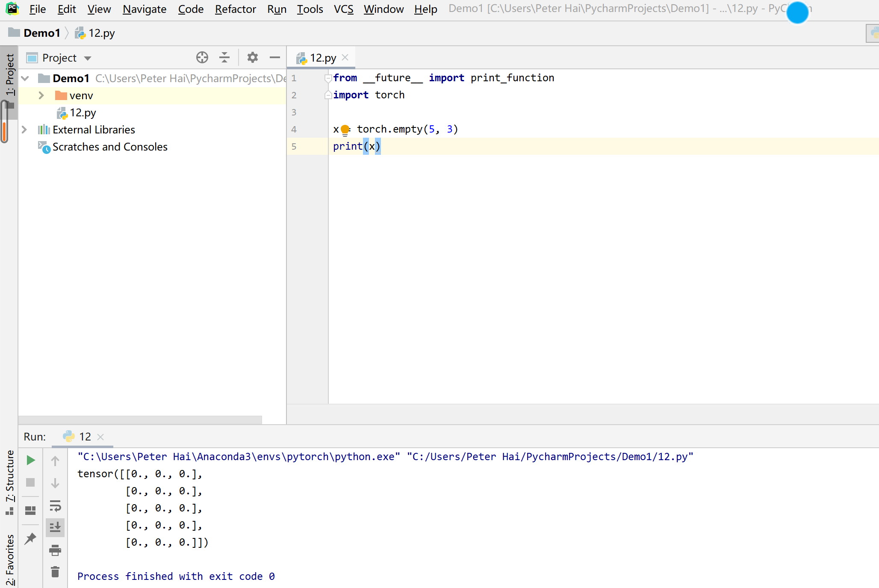Open the Project view dropdown
Screen dimensions: 879x588
pos(88,58)
